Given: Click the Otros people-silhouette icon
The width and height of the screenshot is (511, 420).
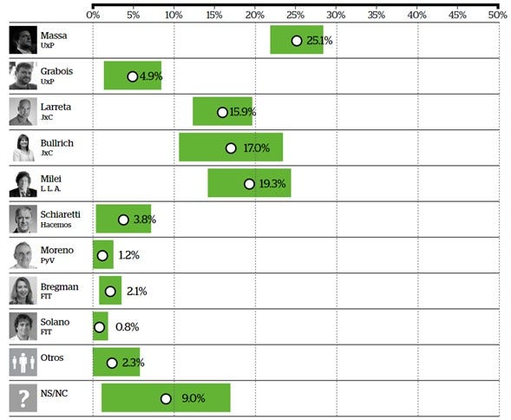Looking at the screenshot, I should tap(23, 362).
